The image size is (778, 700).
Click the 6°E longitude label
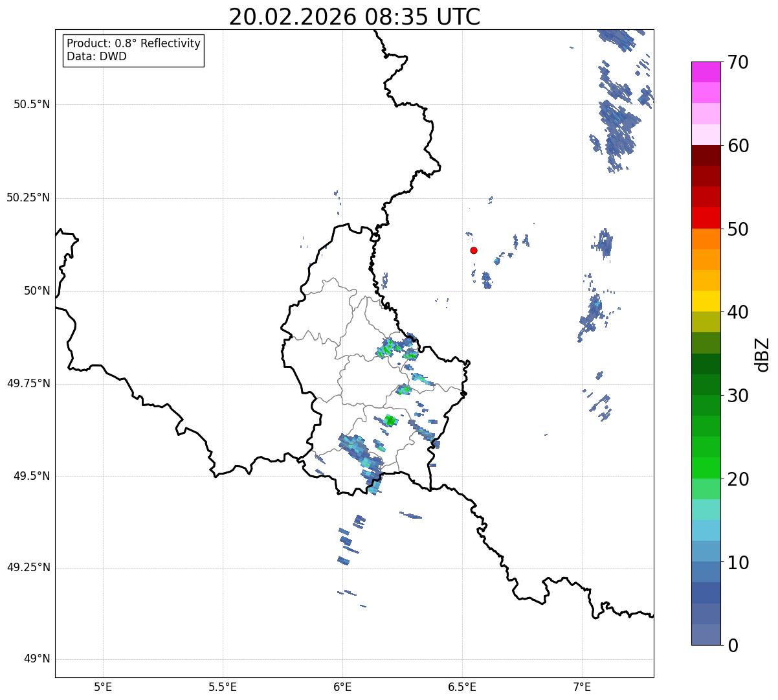tap(342, 686)
